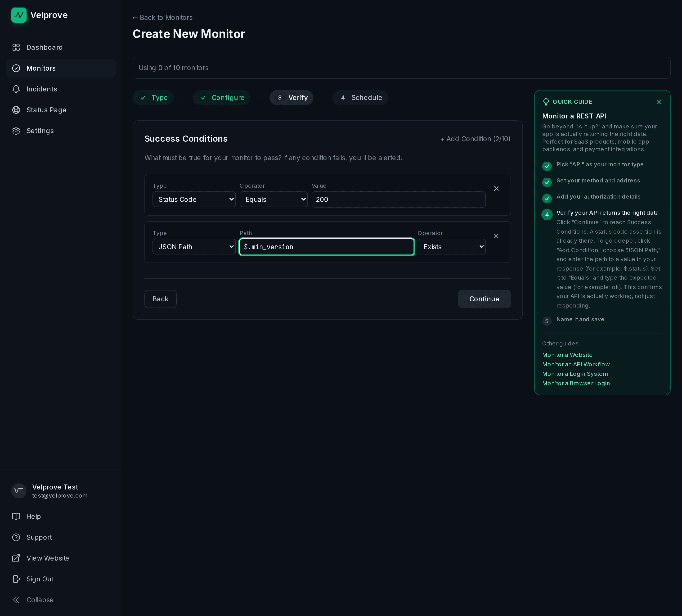Click the checkmark beside Pick "API" step
682x616 pixels.
(x=547, y=166)
